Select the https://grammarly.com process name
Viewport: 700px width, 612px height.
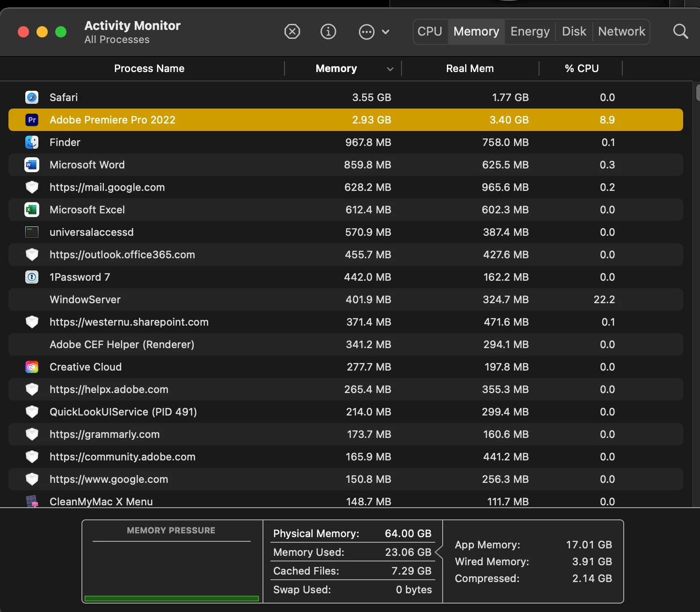(105, 434)
